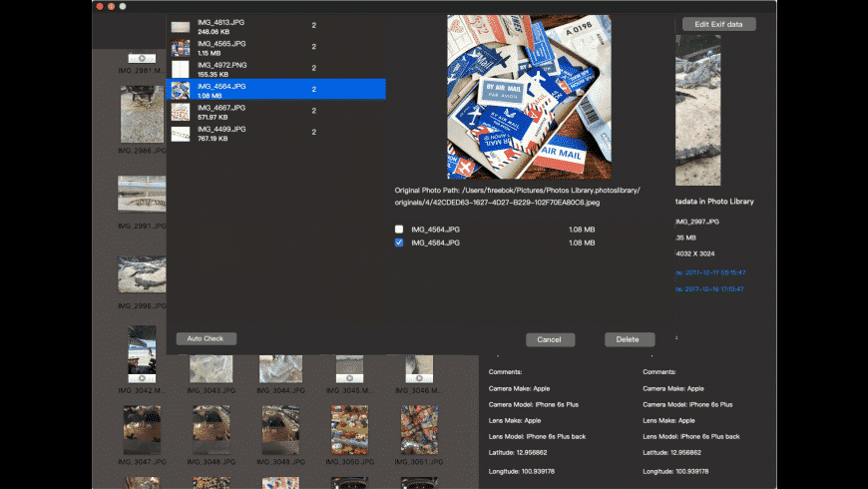Open IMG_3048.JPG thumbnail
The width and height of the screenshot is (868, 489).
[212, 430]
